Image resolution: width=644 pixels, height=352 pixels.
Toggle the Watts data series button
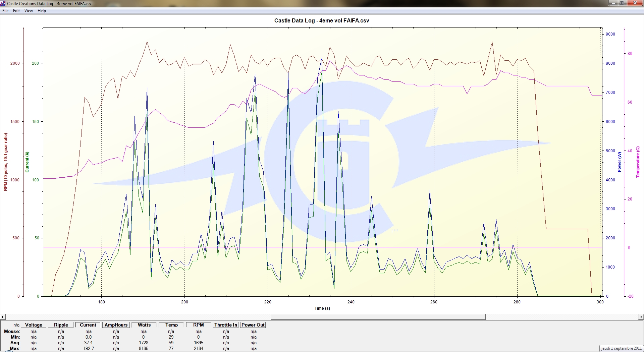tap(144, 325)
